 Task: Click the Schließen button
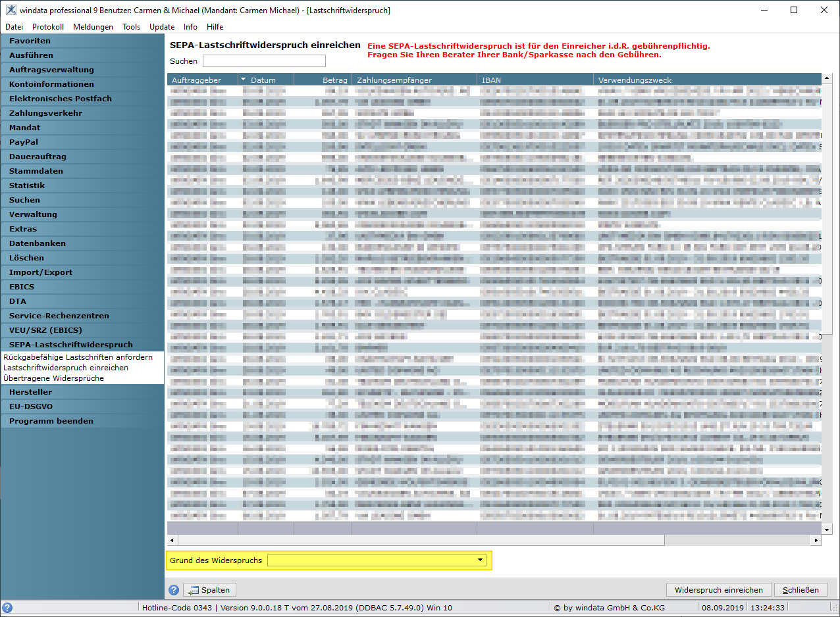(x=801, y=590)
